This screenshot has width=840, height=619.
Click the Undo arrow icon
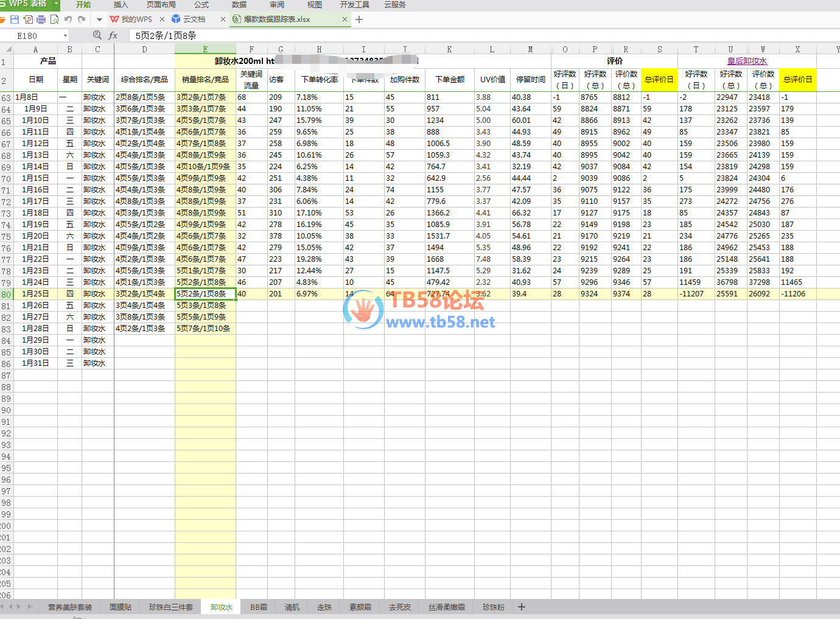pos(68,19)
